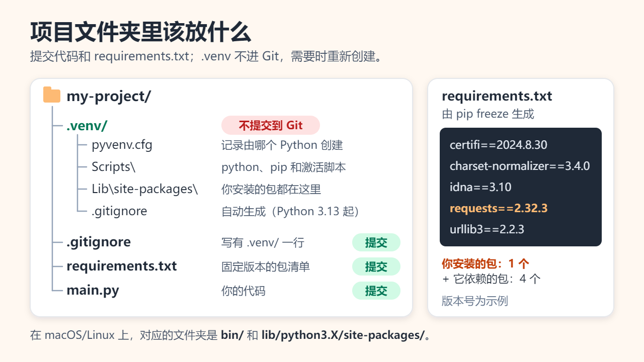Select the my-project/ root folder label

[109, 96]
